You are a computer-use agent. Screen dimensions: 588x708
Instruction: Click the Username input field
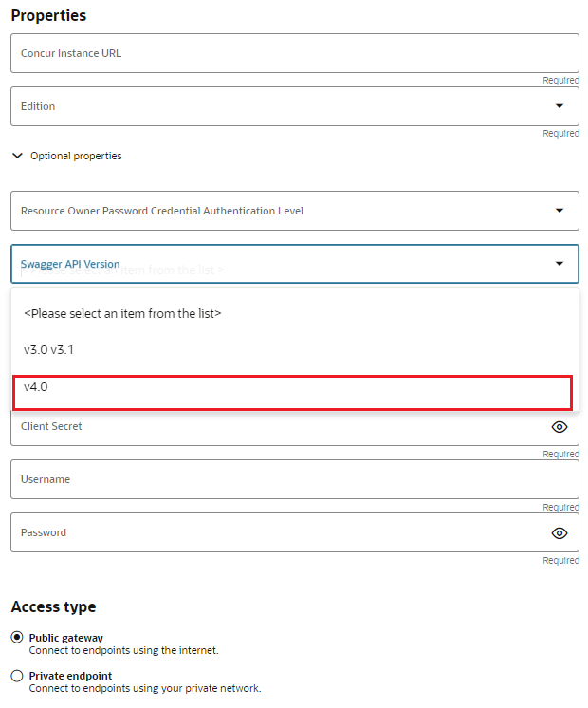294,480
